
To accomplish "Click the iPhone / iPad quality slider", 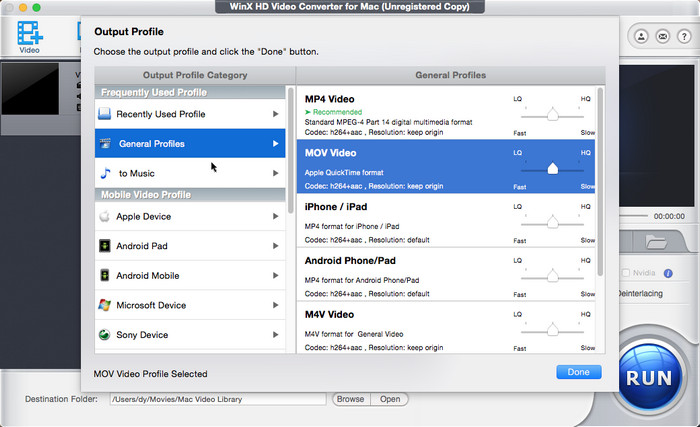I will point(553,222).
